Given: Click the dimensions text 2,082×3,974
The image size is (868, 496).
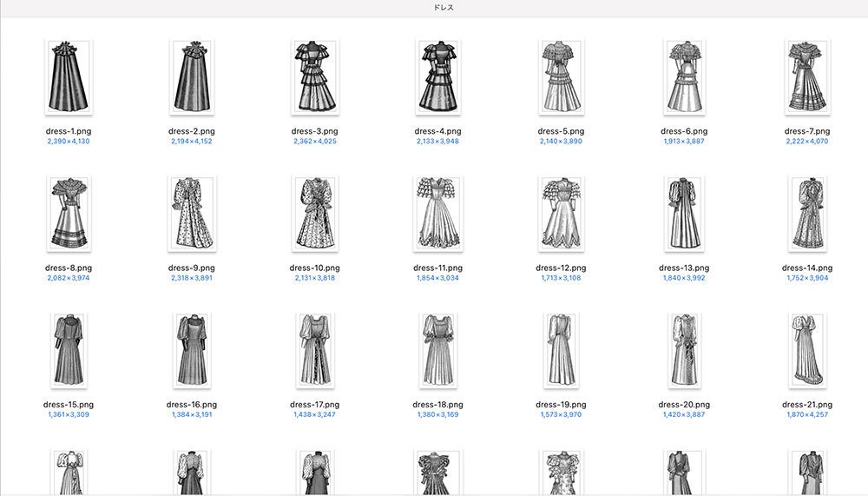Looking at the screenshot, I should [x=69, y=278].
